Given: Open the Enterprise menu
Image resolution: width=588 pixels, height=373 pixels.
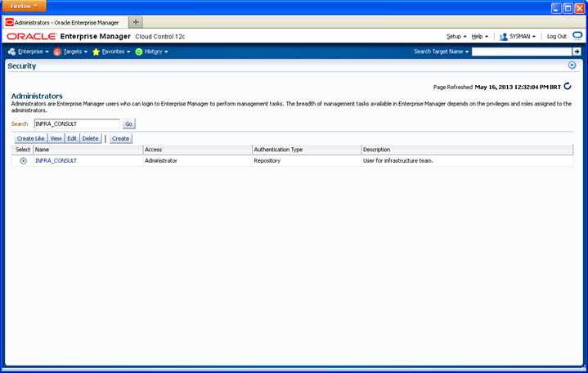Looking at the screenshot, I should click(x=34, y=52).
